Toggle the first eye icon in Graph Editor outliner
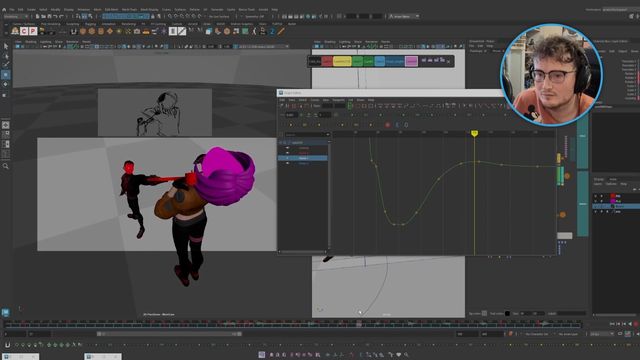The height and width of the screenshot is (360, 640). 287,148
